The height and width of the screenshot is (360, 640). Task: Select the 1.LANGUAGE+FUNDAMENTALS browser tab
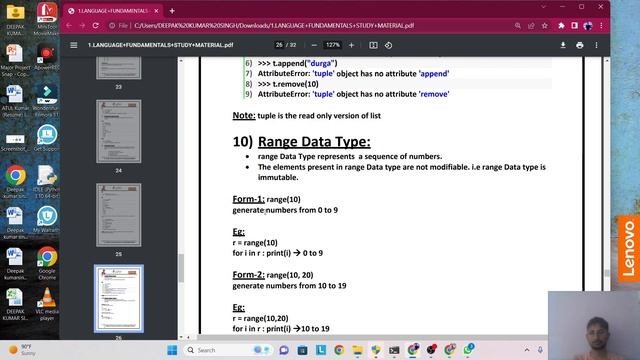tap(113, 11)
